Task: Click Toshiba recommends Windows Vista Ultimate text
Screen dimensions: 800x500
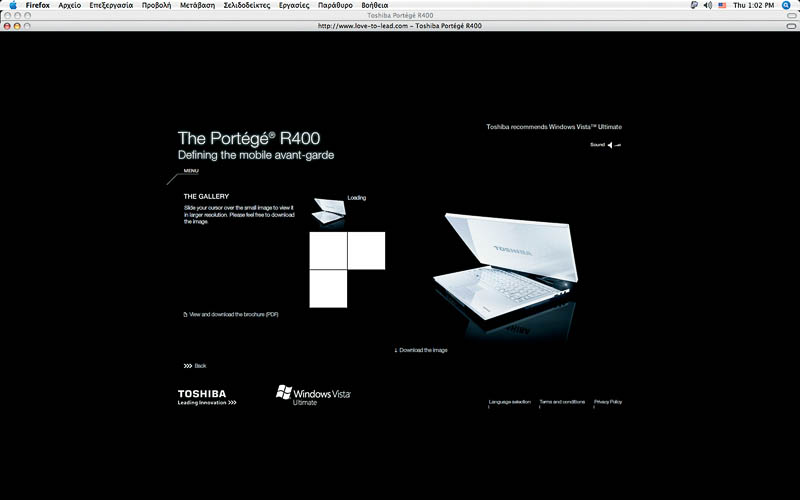Action: click(554, 127)
